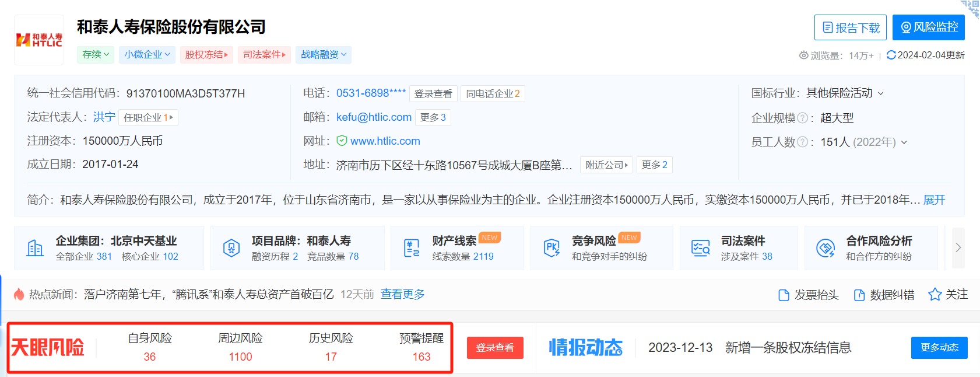Expand the 存续 status tag dropdown
Screen dimensions: 980x377
(96, 54)
